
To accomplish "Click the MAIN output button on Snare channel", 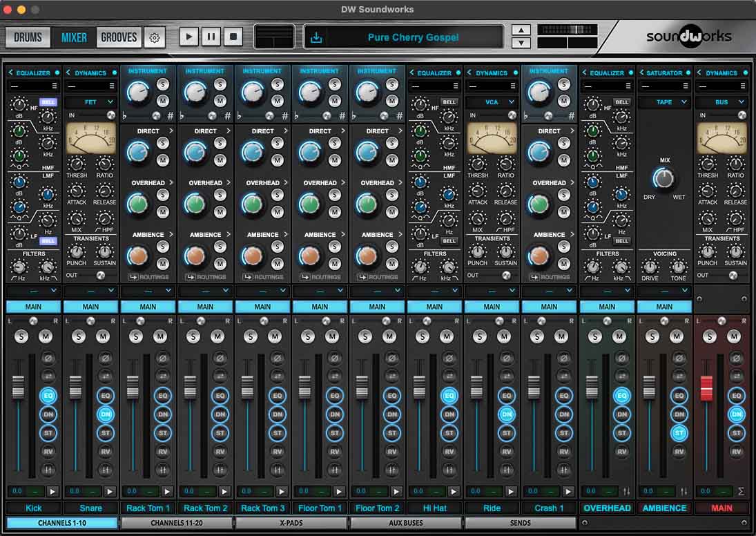I will (90, 307).
